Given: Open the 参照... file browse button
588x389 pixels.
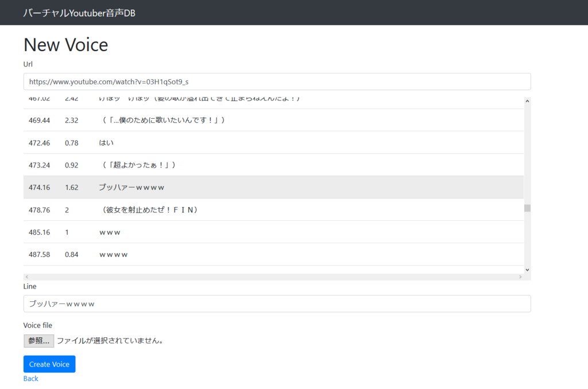Looking at the screenshot, I should (38, 341).
